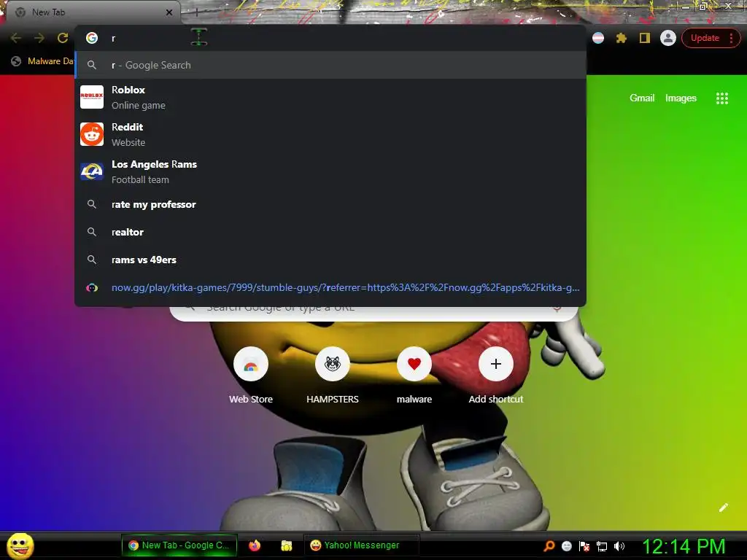This screenshot has height=560, width=747.
Task: Close the New Tab tab
Action: tap(169, 12)
